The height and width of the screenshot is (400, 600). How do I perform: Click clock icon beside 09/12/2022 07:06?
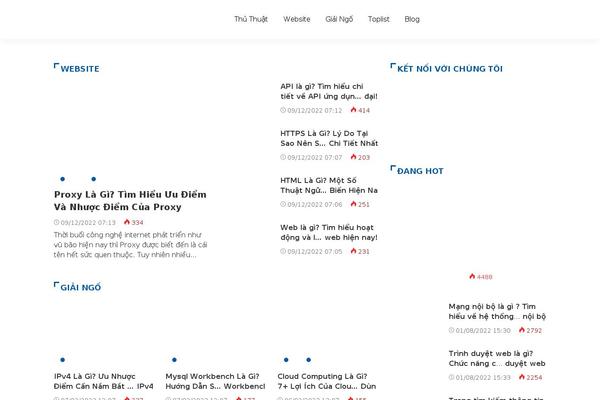(283, 204)
